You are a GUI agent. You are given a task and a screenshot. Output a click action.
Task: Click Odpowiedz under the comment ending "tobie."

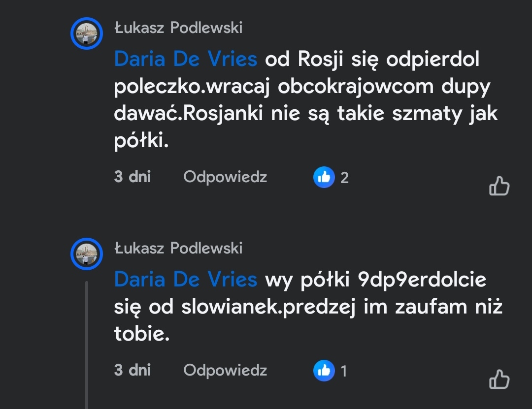point(225,370)
